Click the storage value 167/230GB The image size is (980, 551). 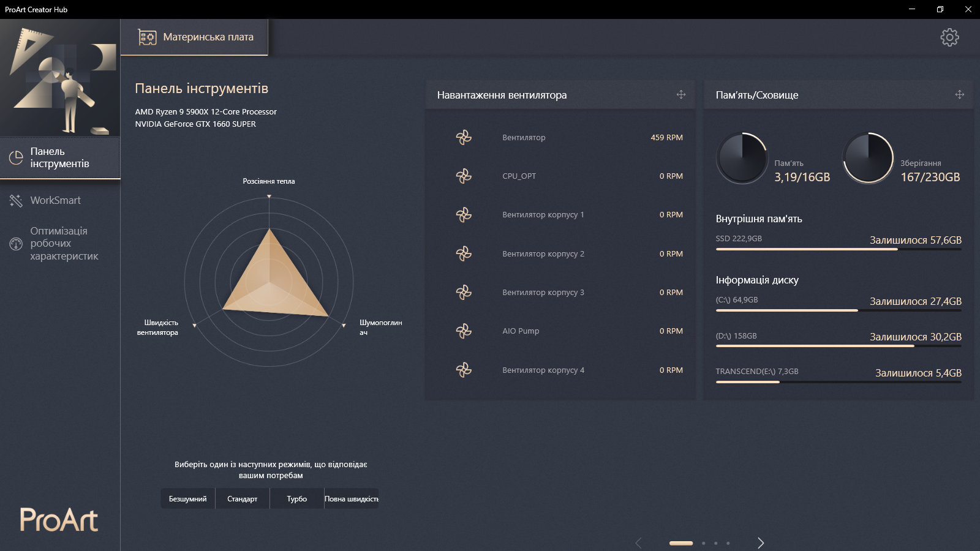tap(930, 177)
